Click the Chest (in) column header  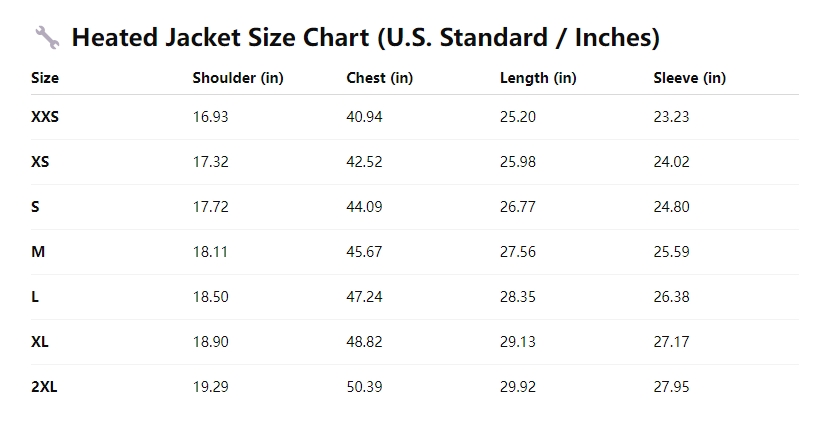379,78
